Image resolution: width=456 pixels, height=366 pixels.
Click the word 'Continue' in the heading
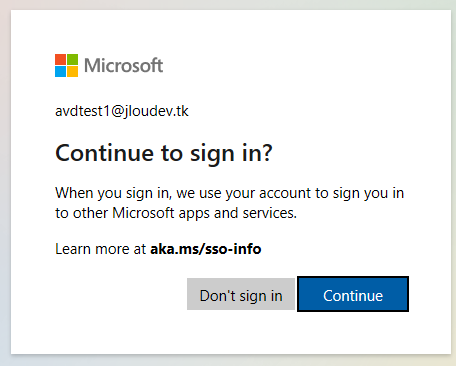(104, 153)
